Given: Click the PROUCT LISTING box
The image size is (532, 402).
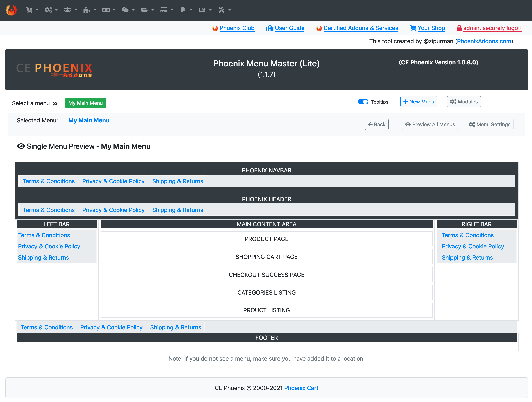Looking at the screenshot, I should (266, 310).
